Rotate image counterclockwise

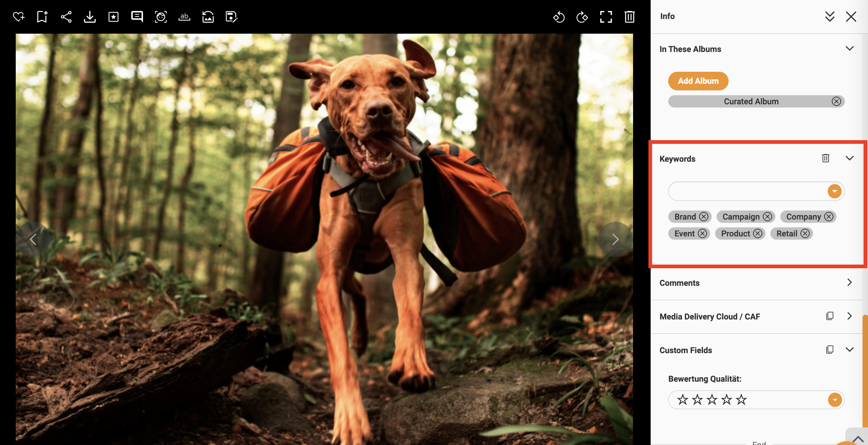(x=559, y=17)
